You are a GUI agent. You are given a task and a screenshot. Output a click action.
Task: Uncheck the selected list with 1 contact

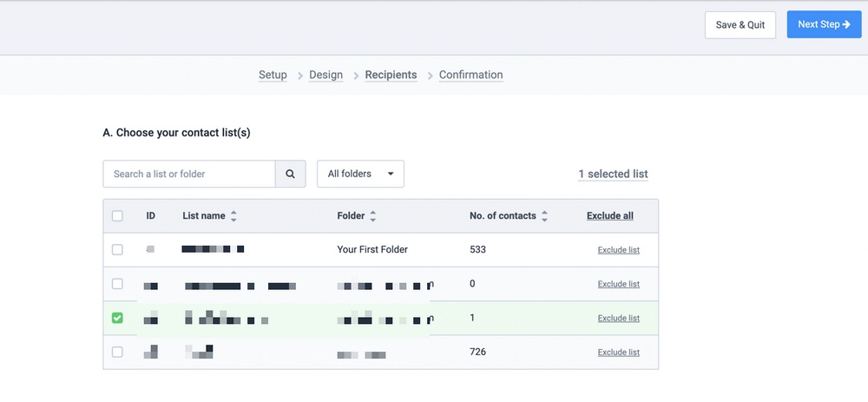[117, 318]
